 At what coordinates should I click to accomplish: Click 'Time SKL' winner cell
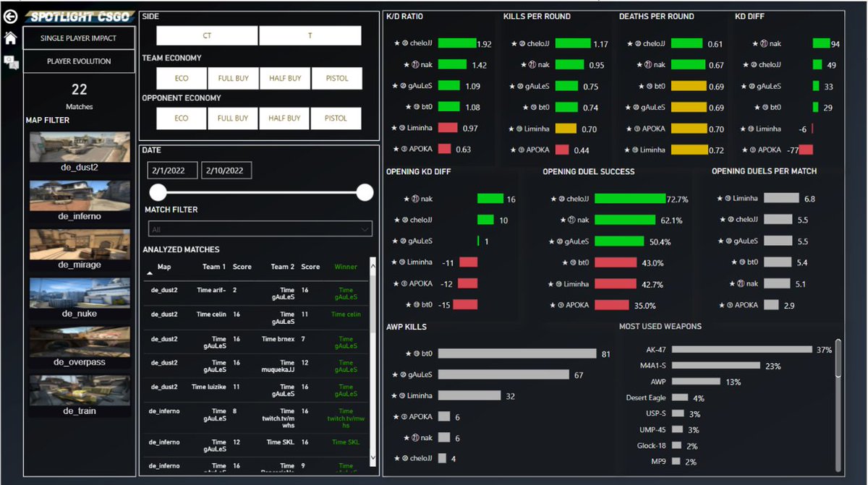[346, 442]
